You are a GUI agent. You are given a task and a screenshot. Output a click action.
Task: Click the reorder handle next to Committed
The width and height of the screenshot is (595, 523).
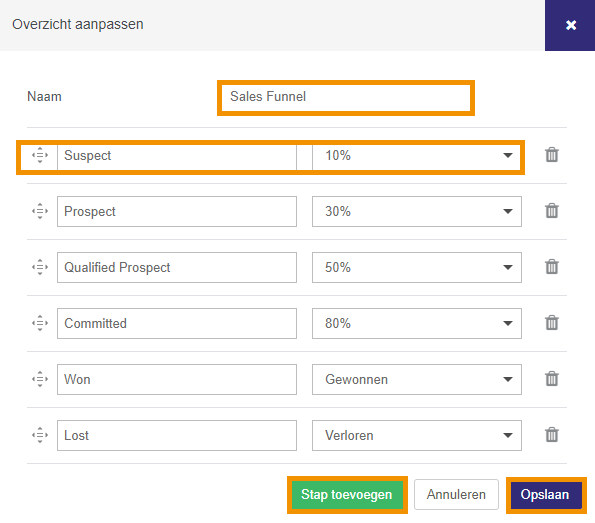point(40,323)
